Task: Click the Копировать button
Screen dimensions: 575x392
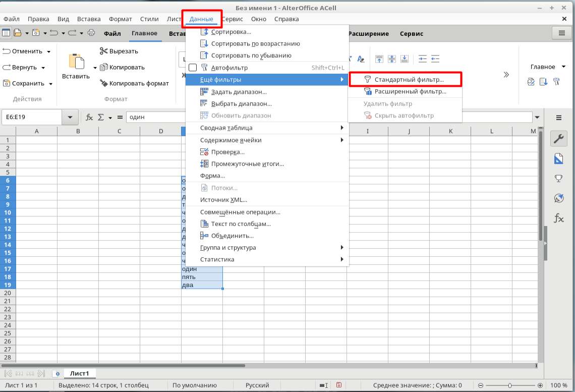Action: point(122,68)
